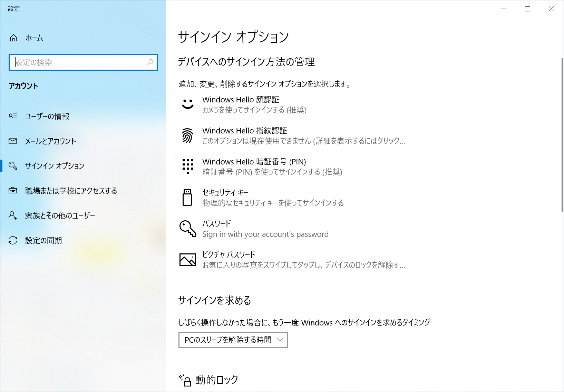Expand the セキュリティ キー option
The height and width of the screenshot is (392, 564).
coord(292,198)
